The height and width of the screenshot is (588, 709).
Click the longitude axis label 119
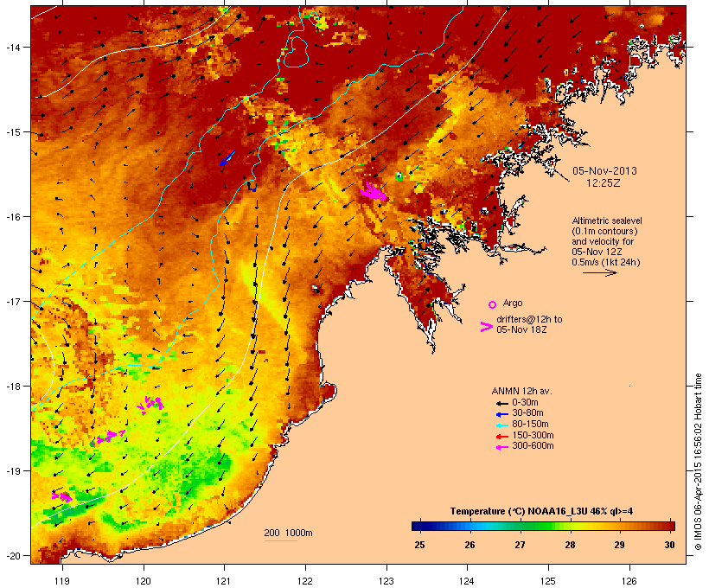tap(62, 581)
